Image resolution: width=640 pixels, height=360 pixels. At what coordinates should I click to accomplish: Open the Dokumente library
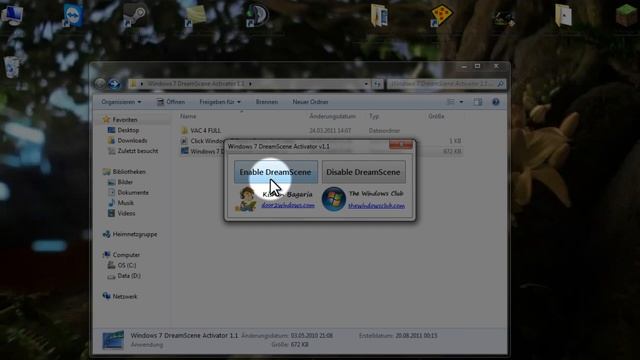(x=133, y=192)
